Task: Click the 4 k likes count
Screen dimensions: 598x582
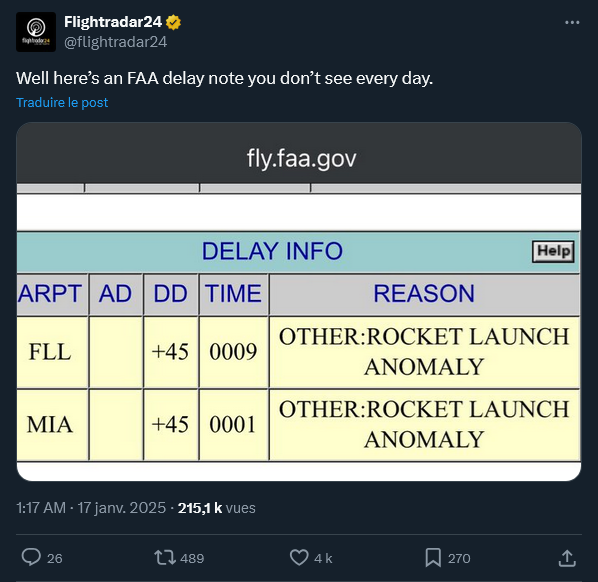Action: 323,558
